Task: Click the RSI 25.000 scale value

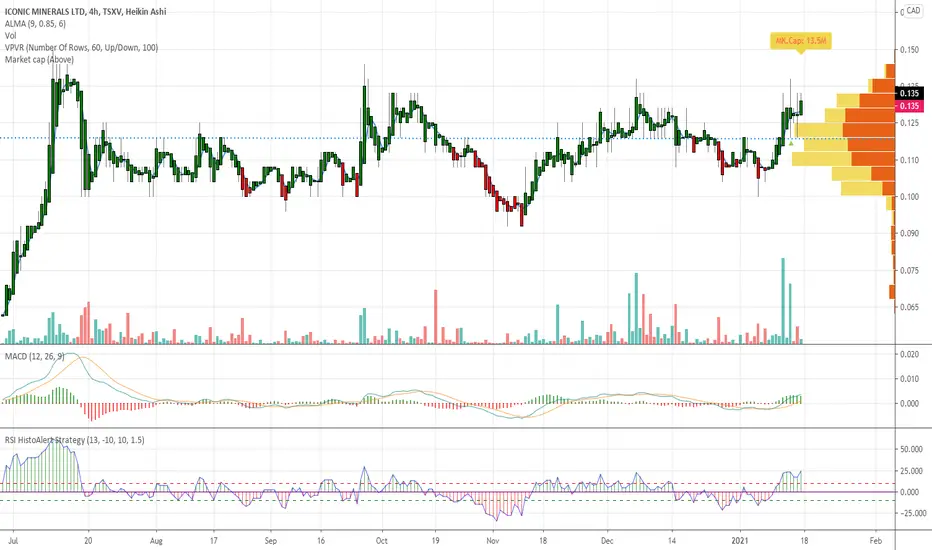Action: tap(911, 471)
